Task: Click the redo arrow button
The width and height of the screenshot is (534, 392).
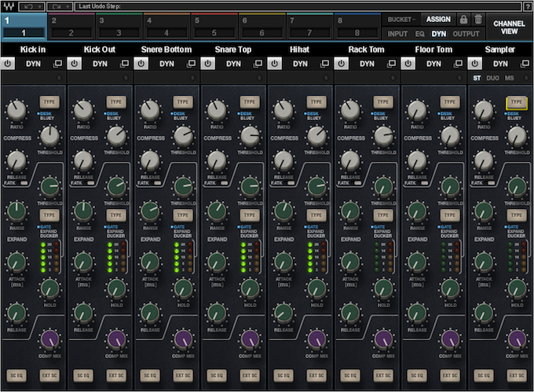Action: (59, 6)
